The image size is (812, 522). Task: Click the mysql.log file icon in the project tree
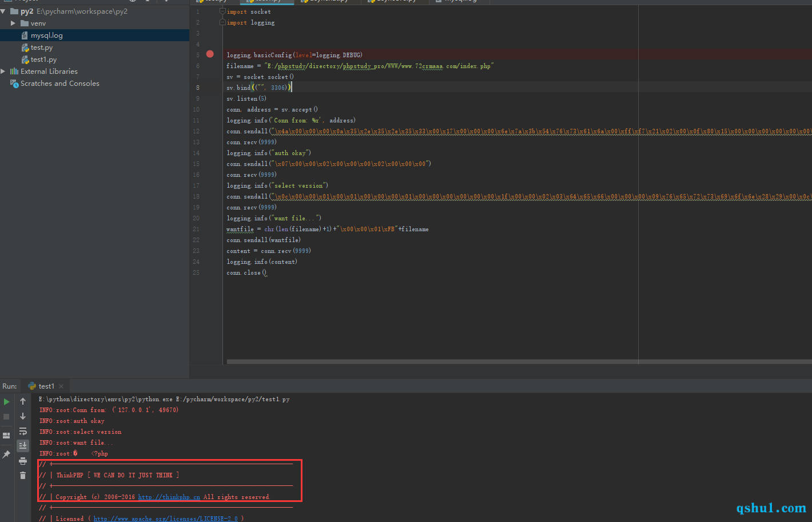(x=25, y=35)
